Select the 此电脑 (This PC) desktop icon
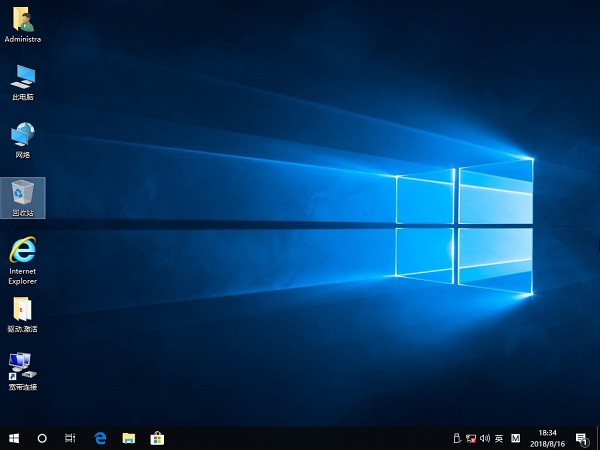Image resolution: width=600 pixels, height=450 pixels. pos(23,83)
